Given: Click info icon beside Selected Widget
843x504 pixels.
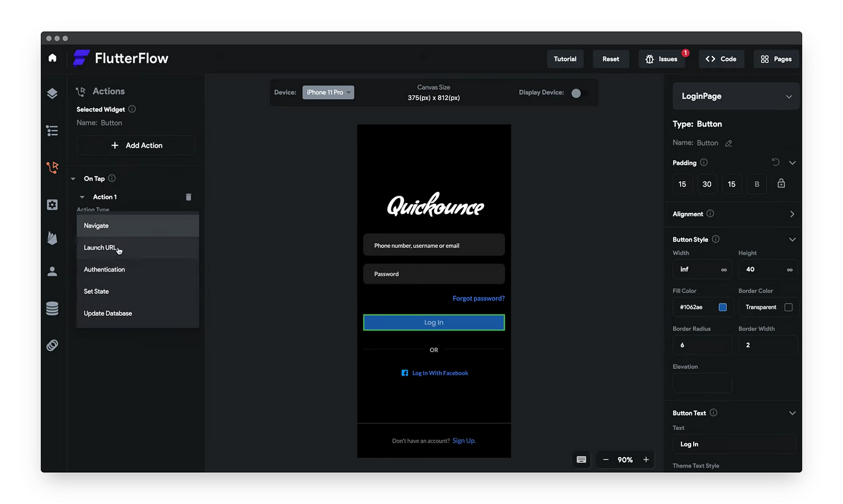Looking at the screenshot, I should coord(132,109).
